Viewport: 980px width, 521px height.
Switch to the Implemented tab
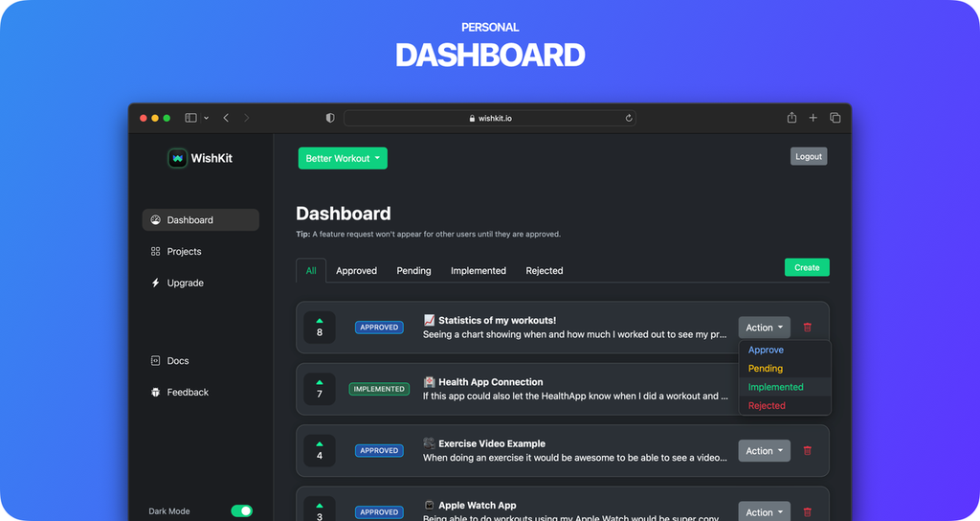point(479,271)
